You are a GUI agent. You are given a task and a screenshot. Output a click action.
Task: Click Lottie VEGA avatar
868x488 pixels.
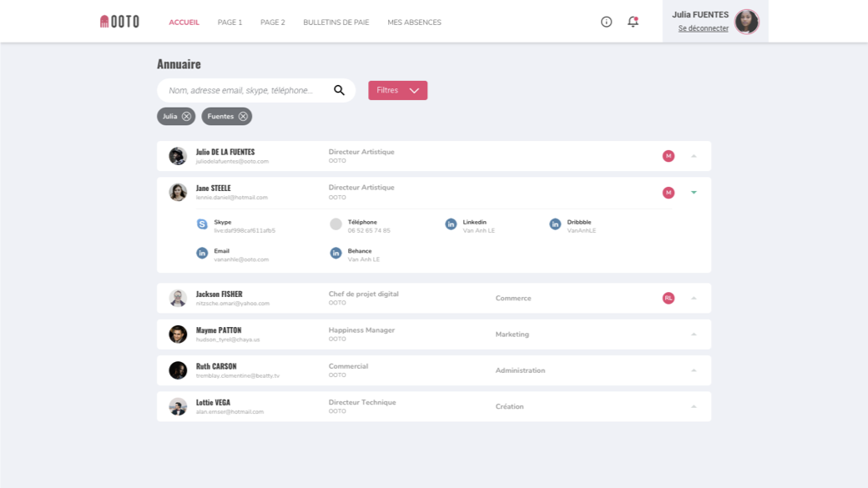click(x=178, y=407)
